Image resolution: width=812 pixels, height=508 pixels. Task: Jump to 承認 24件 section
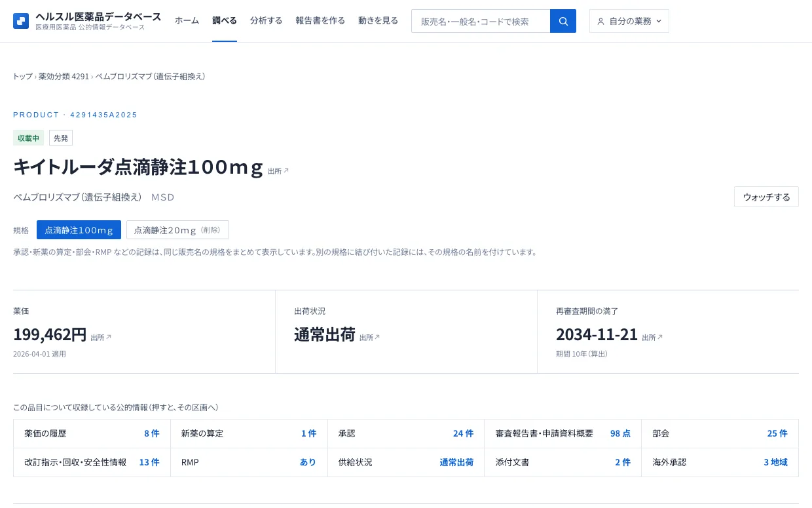point(406,433)
